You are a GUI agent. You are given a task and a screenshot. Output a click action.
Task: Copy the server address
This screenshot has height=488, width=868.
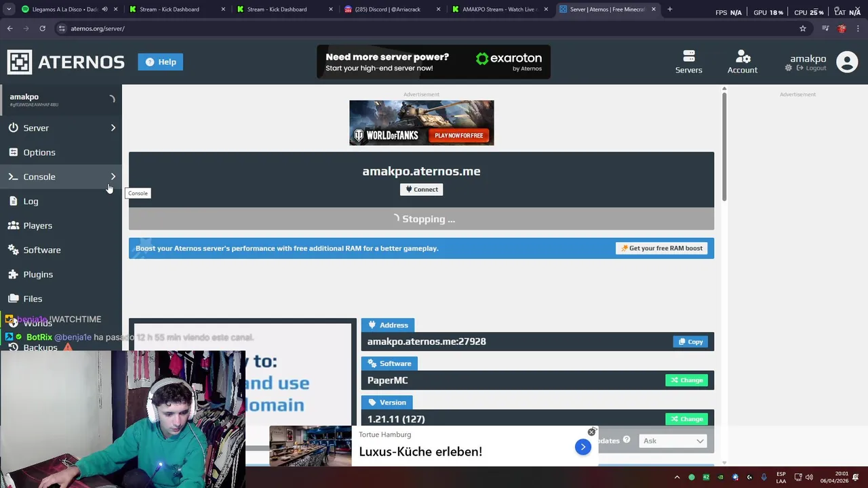tap(690, 342)
